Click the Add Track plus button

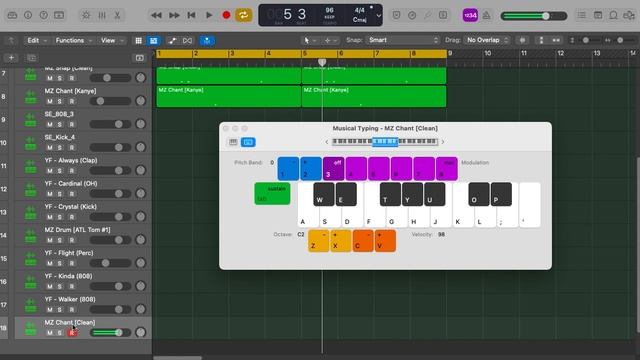tap(11, 58)
